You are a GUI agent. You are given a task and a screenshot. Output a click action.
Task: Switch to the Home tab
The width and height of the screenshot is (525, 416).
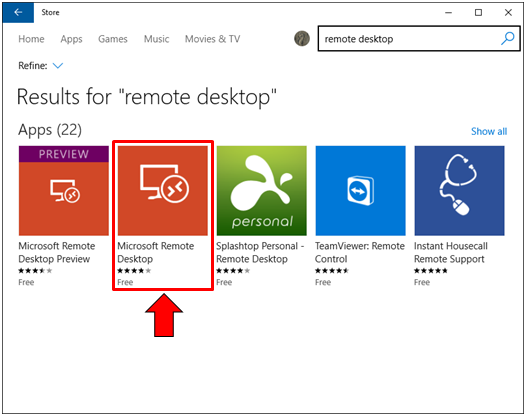[31, 39]
